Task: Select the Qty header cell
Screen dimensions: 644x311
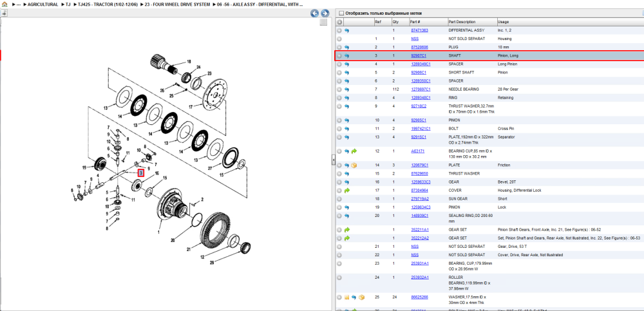Action: click(395, 22)
